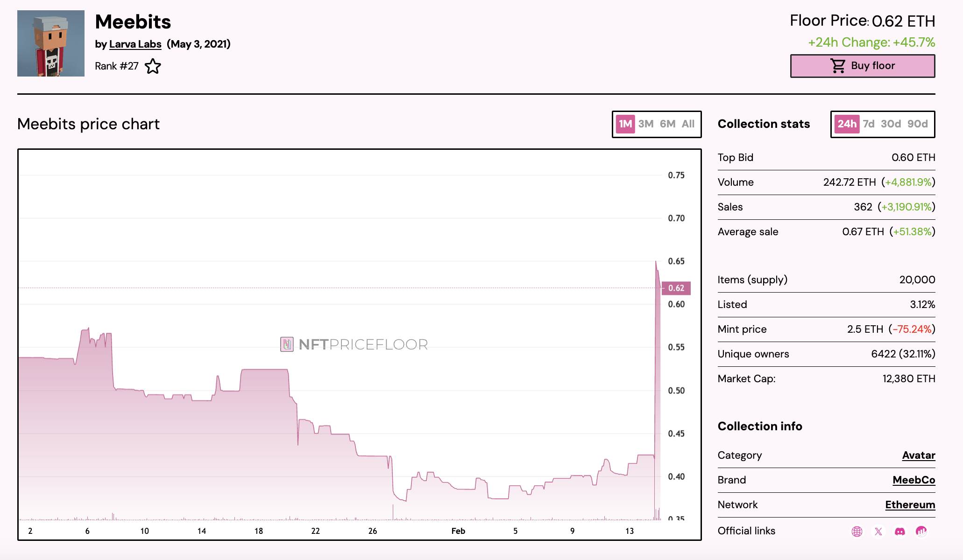The width and height of the screenshot is (963, 560).
Task: Switch chart range to 3M
Action: pyautogui.click(x=646, y=124)
